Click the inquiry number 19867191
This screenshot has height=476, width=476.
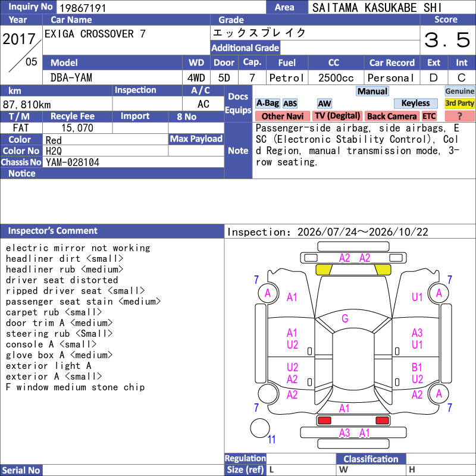point(83,8)
